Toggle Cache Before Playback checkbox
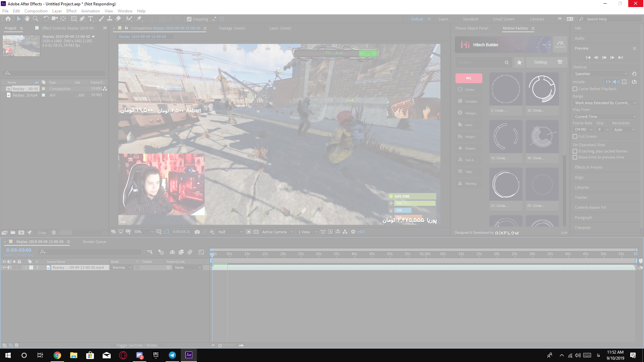The image size is (644, 362). 575,88
